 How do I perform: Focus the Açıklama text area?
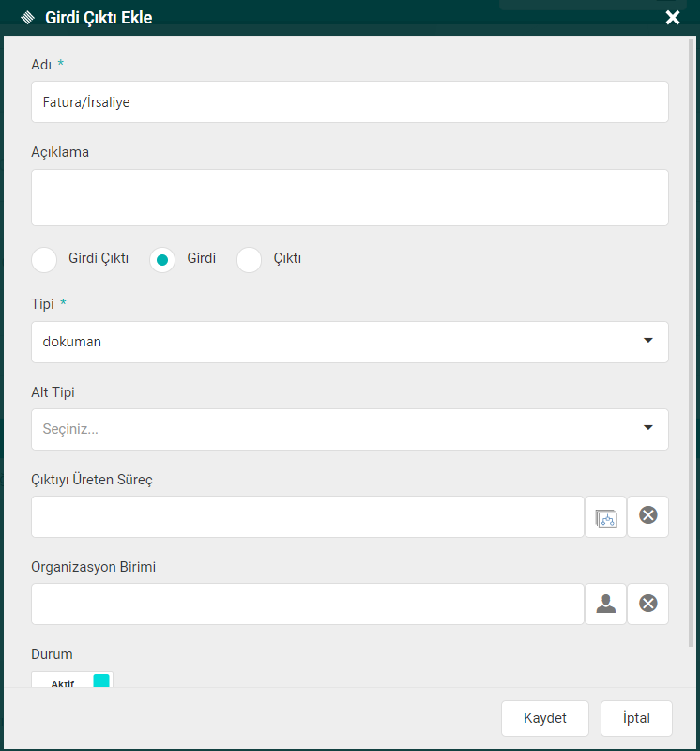(x=349, y=197)
